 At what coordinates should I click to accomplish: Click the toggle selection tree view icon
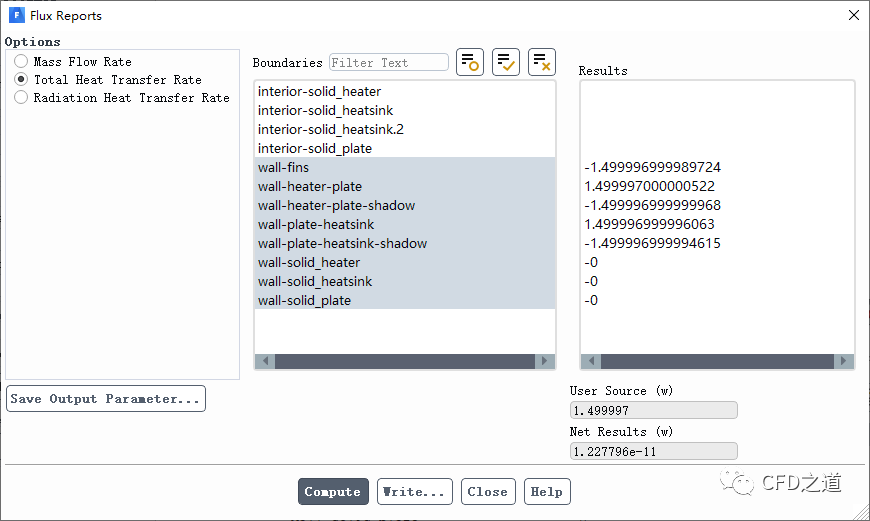(x=470, y=62)
